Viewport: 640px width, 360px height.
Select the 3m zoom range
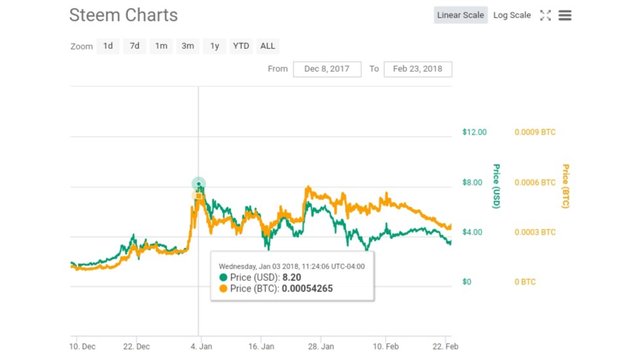pyautogui.click(x=188, y=46)
